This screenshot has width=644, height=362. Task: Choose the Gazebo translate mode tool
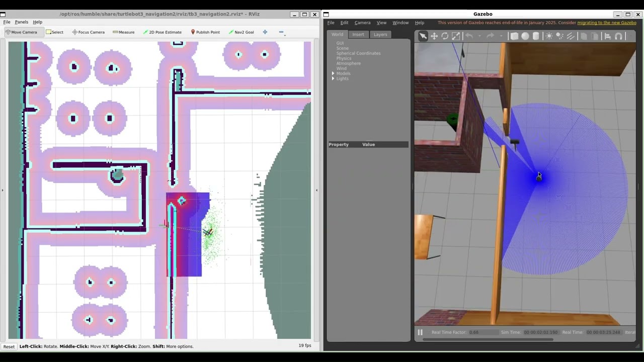click(x=434, y=36)
